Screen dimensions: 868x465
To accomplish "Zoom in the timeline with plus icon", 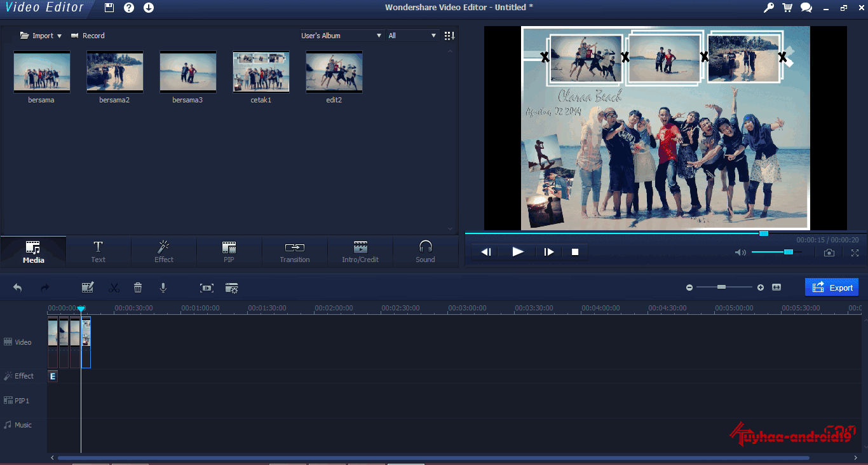I will click(761, 288).
